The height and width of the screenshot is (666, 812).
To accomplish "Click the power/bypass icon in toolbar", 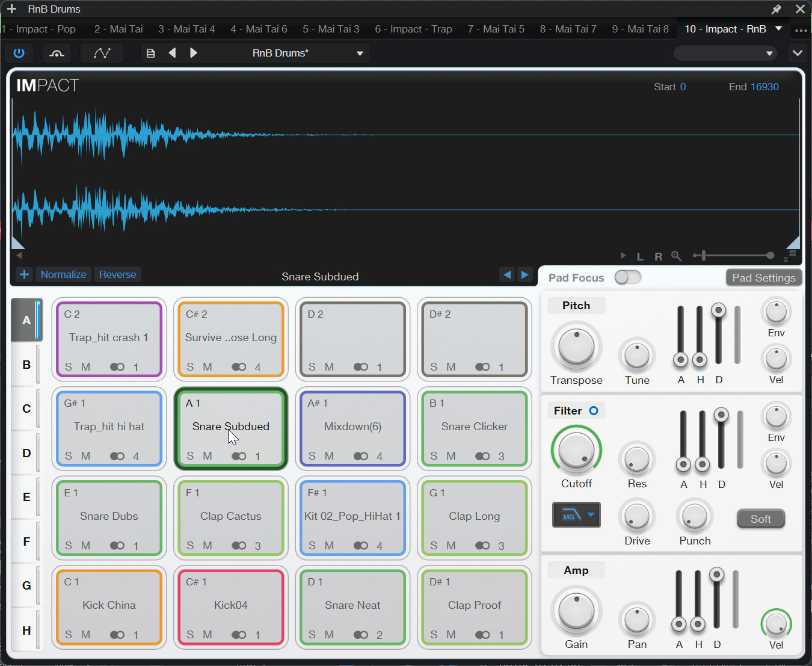I will point(19,53).
